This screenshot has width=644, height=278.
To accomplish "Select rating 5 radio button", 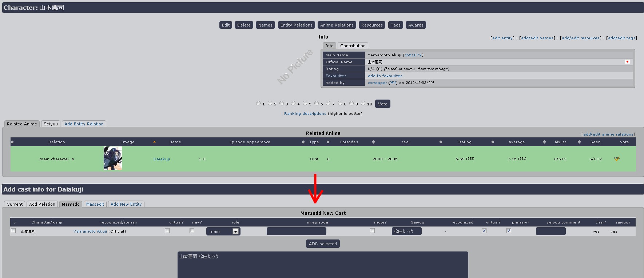I will [305, 104].
